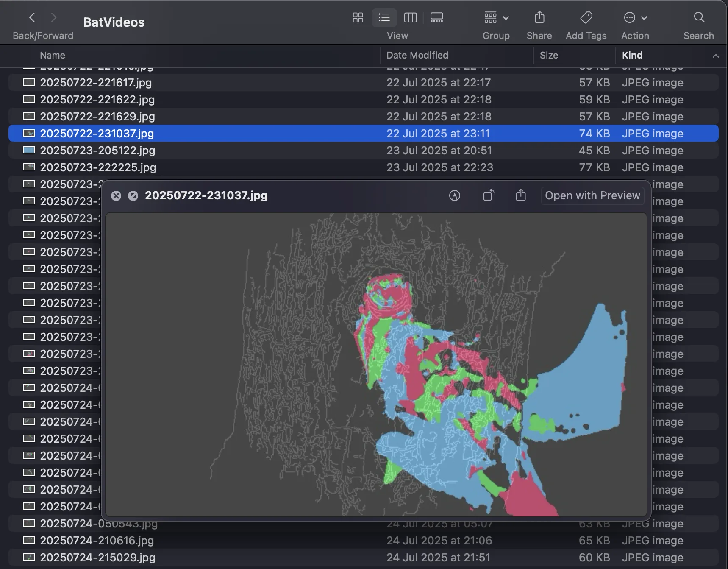Close the Quick Look preview
The height and width of the screenshot is (569, 728).
[116, 195]
